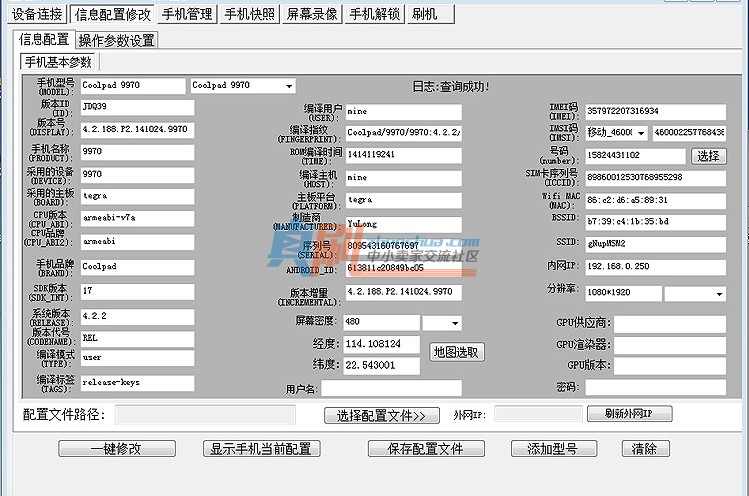Image resolution: width=749 pixels, height=496 pixels.
Task: Open the IMSI carrier 移动_46000 dropdown
Action: 641,133
